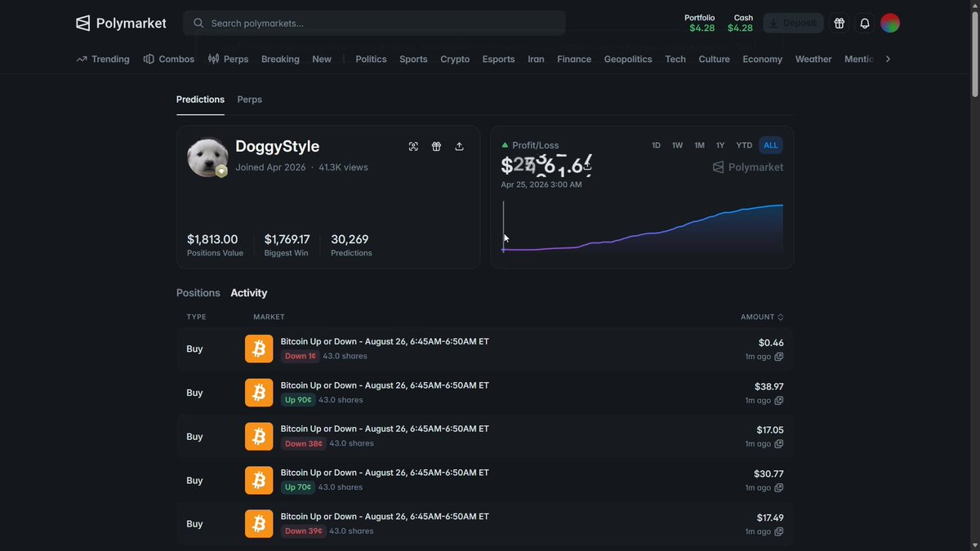Click the Bitcoin icon in the $17.49 row

click(x=259, y=524)
